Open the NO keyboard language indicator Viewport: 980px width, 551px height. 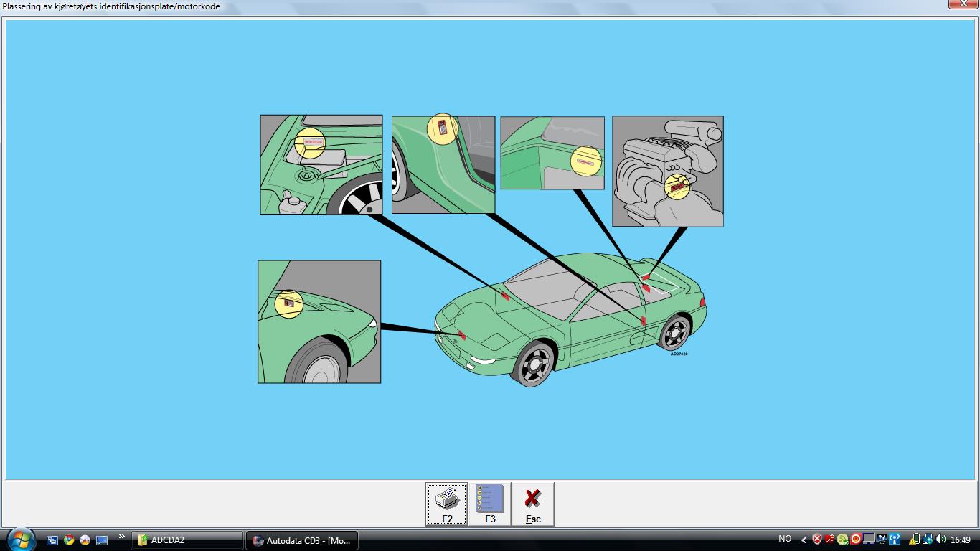pos(784,539)
